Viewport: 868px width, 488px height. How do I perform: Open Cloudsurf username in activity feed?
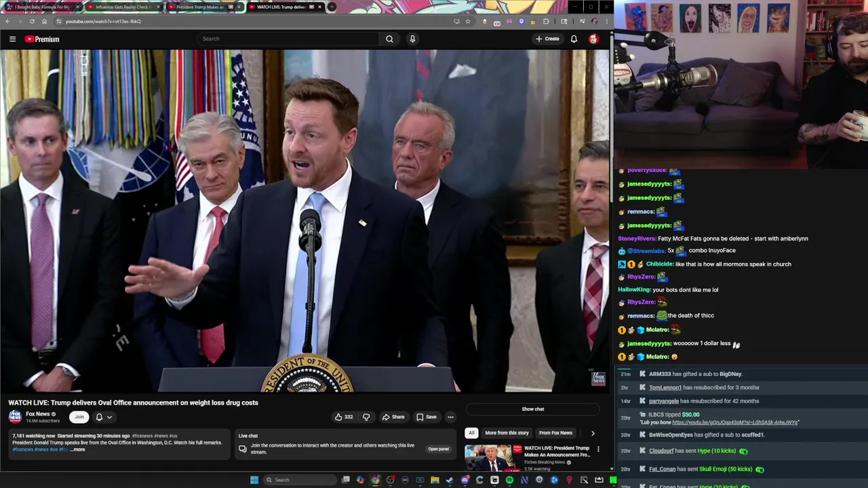point(661,451)
